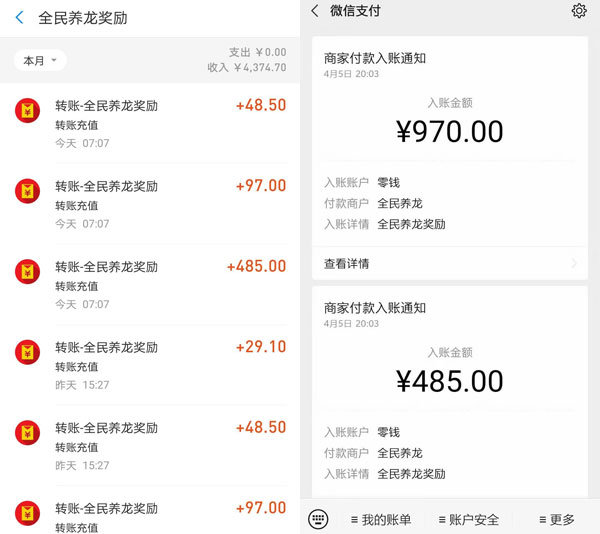View details via 查看详情 link
The image size is (600, 534).
[x=346, y=264]
